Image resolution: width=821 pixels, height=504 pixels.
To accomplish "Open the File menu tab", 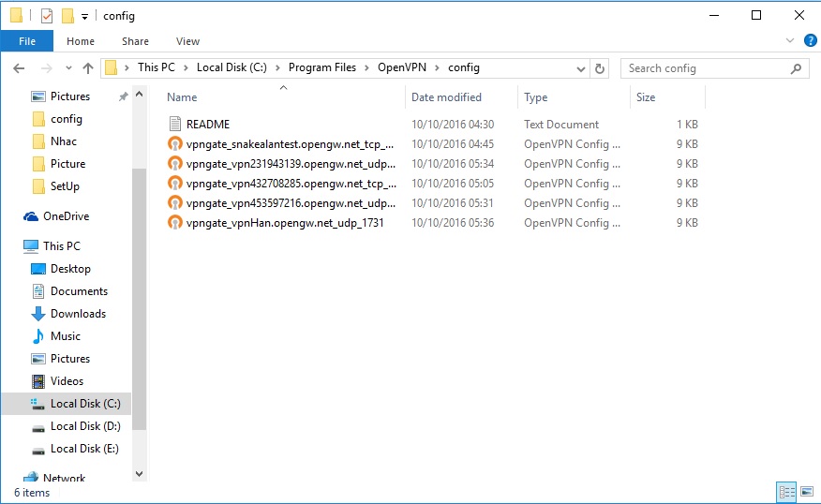I will pos(26,41).
